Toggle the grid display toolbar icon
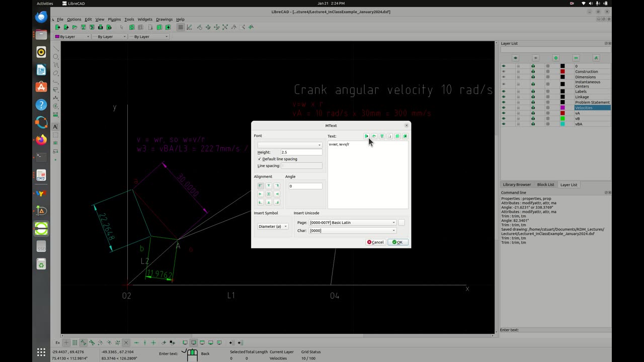This screenshot has height=362, width=644. click(180, 27)
